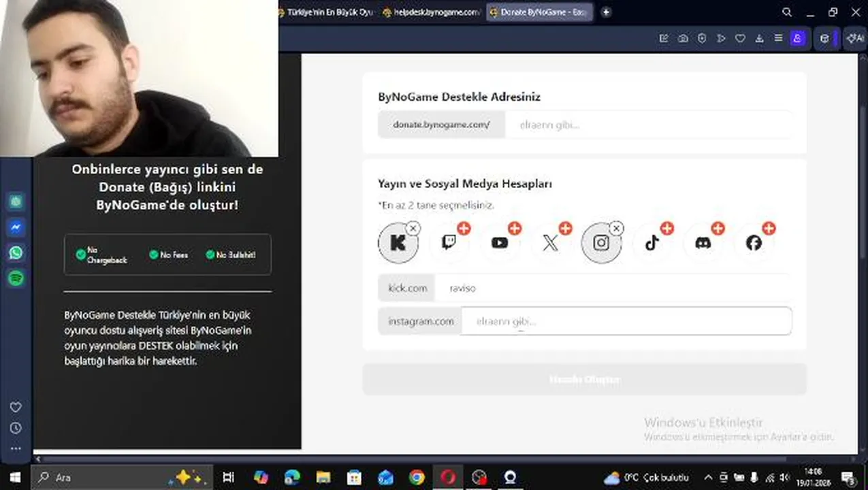The image size is (868, 490).
Task: Open Opera AI assistant button
Action: (x=854, y=39)
